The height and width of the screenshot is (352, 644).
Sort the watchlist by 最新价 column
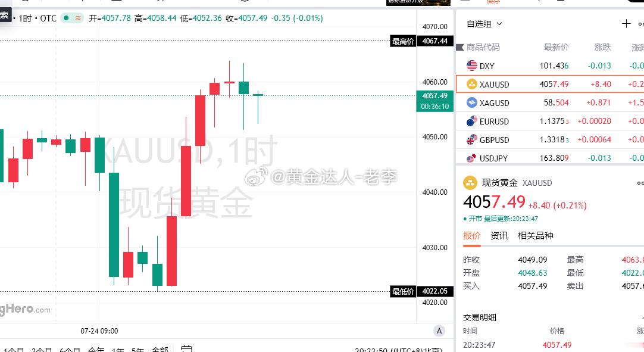pyautogui.click(x=556, y=47)
